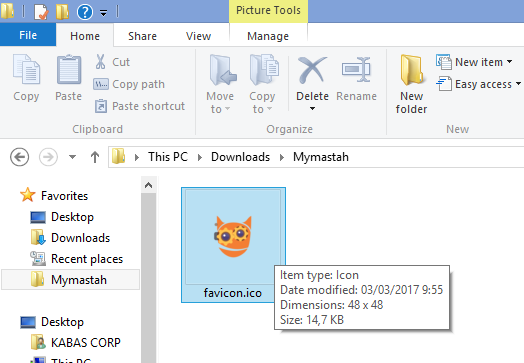Select the favicon.ico thumbnail
The image size is (524, 363).
pos(233,237)
